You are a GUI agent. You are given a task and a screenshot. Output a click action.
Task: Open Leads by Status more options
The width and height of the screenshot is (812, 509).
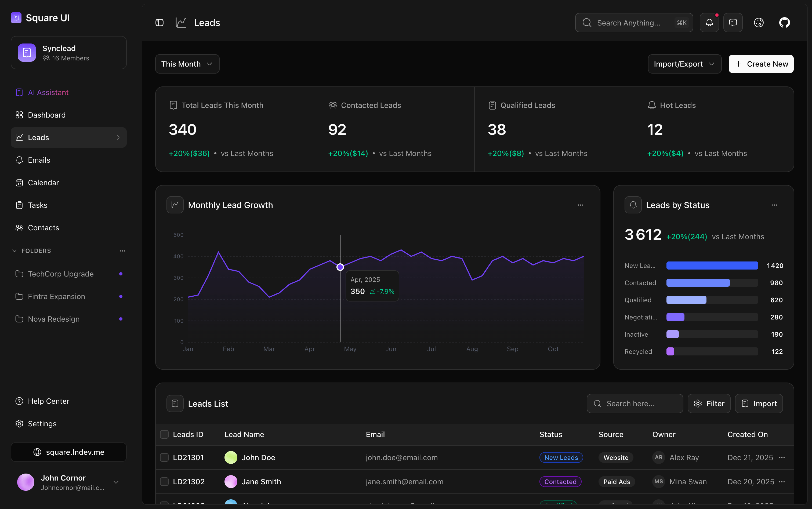774,205
